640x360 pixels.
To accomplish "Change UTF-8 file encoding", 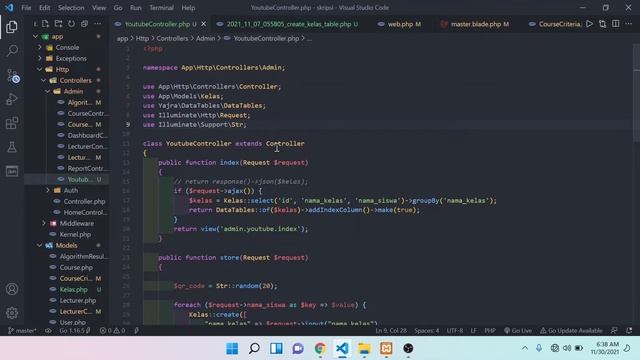I will coord(455,331).
